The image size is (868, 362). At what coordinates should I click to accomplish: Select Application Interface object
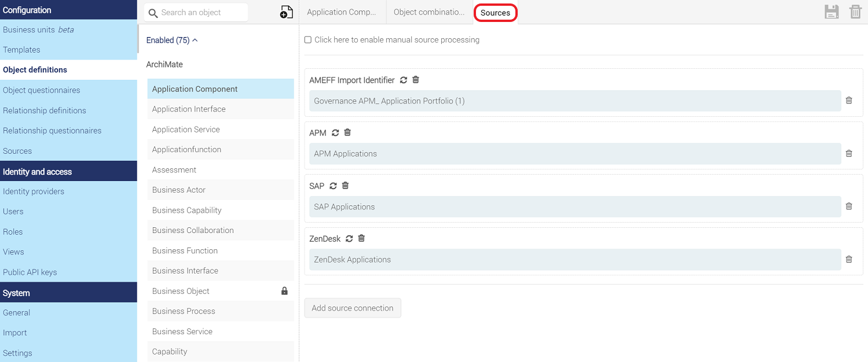pos(221,109)
